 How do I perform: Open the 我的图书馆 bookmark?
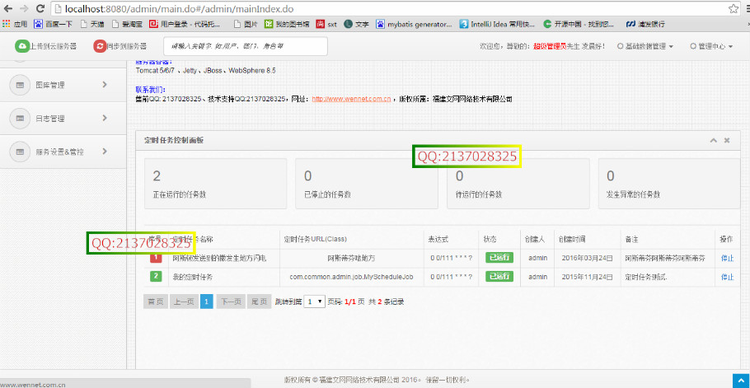287,23
